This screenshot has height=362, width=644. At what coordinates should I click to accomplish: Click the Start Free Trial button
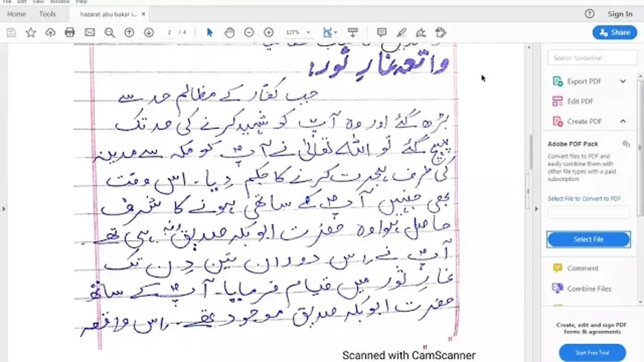pos(592,352)
